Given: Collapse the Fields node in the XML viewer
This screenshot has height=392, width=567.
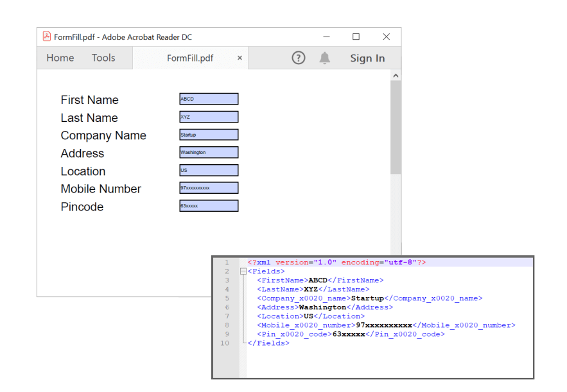Looking at the screenshot, I should (x=242, y=271).
